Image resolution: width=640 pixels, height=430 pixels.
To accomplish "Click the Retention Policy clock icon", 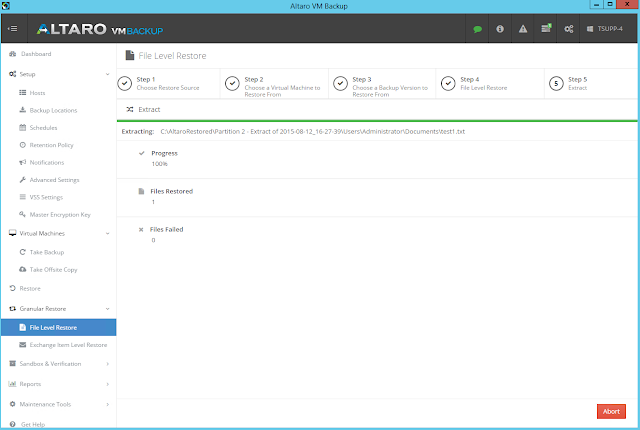I will [23, 145].
